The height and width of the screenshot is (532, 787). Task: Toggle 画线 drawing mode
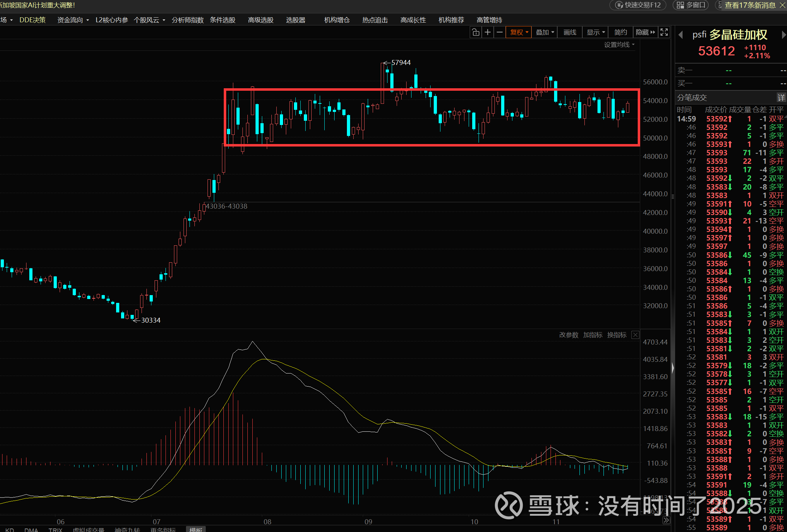point(570,32)
